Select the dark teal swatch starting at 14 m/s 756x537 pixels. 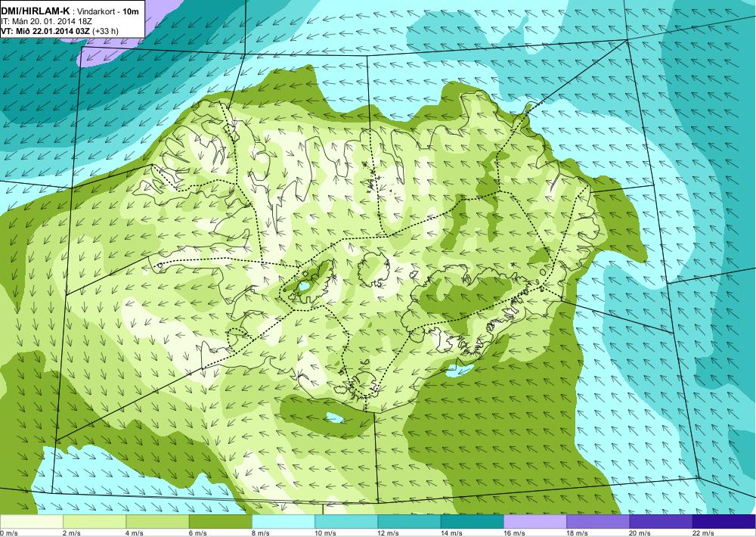(x=472, y=522)
